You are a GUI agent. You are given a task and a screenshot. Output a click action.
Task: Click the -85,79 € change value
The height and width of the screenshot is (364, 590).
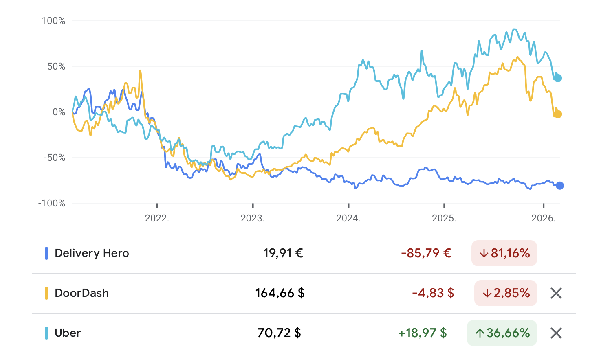426,253
